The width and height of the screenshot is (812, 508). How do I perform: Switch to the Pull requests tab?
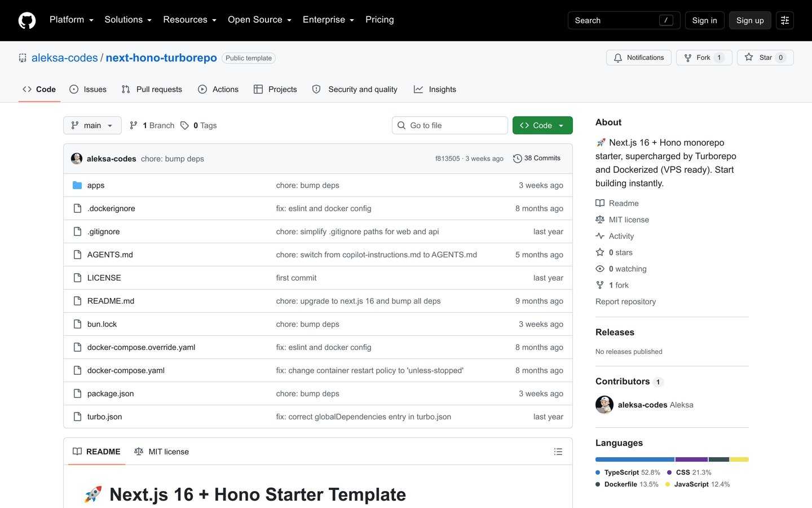[x=152, y=89]
